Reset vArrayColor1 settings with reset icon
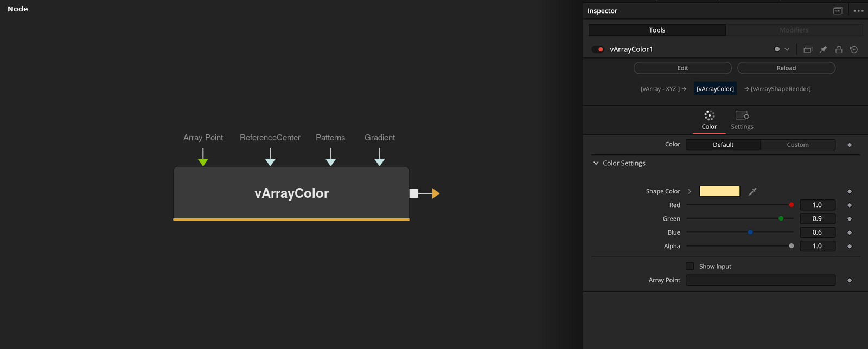 pyautogui.click(x=854, y=49)
